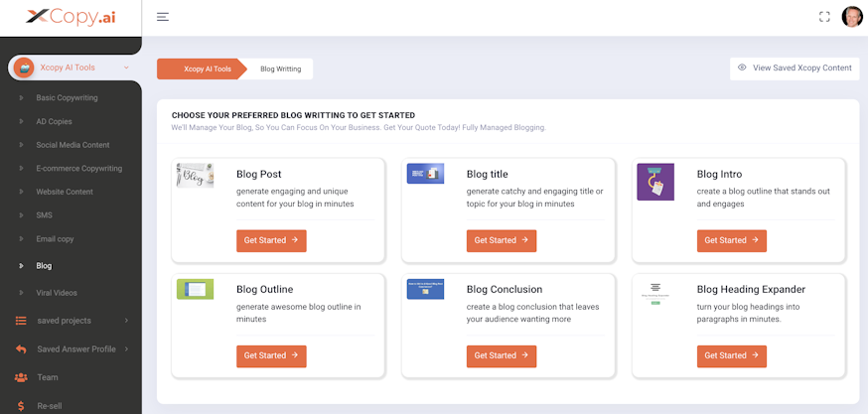Click the Re-sell dollar icon
Image resolution: width=868 pixels, height=414 pixels.
21,405
